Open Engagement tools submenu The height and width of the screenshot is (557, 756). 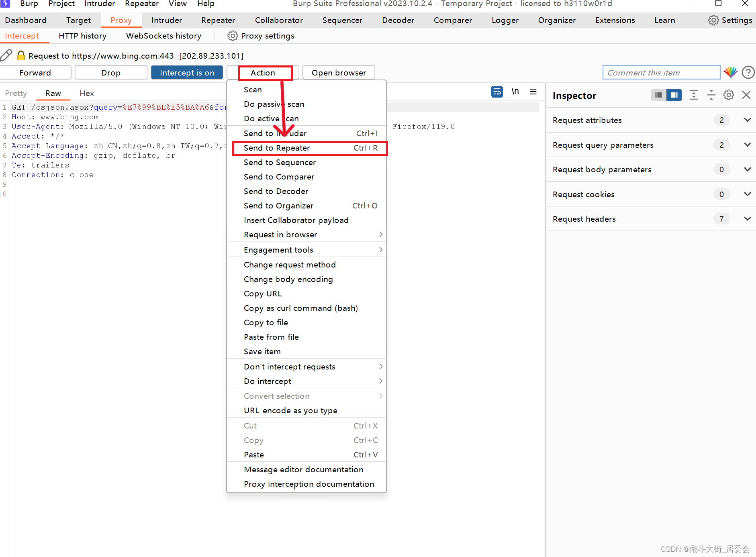click(306, 250)
